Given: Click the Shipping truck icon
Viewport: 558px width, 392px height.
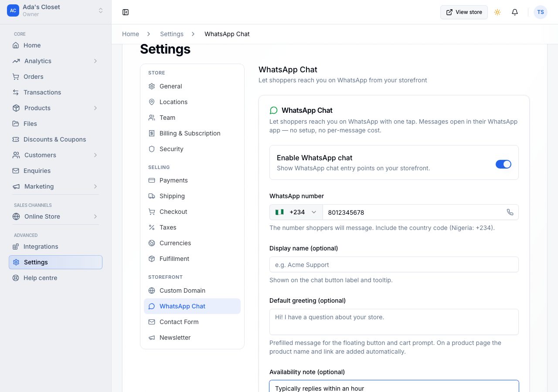Looking at the screenshot, I should tap(152, 196).
